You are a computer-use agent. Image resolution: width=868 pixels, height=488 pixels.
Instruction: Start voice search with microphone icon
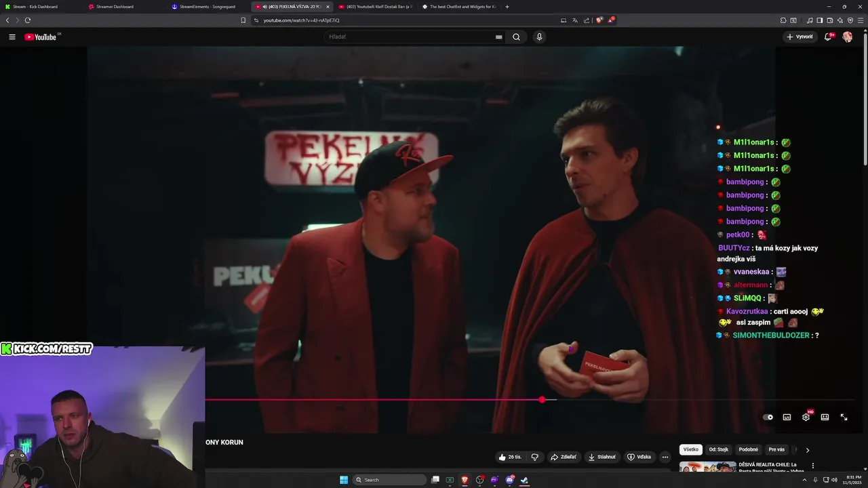[539, 37]
